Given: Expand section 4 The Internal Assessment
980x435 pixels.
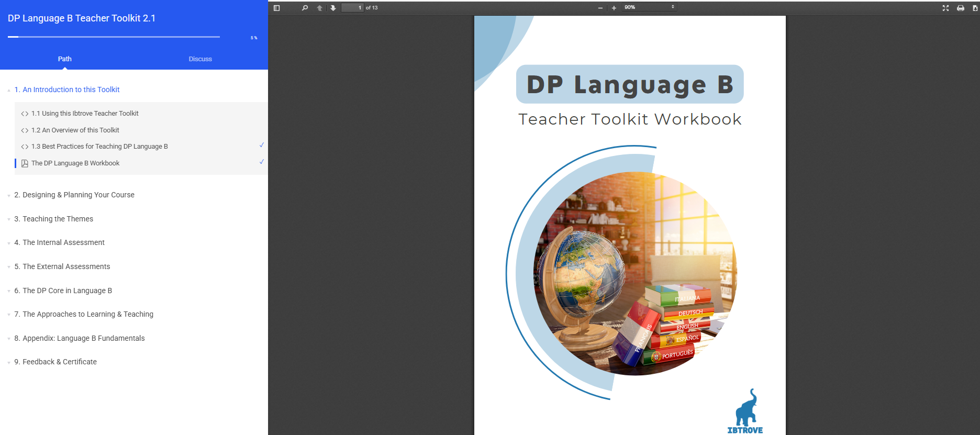Looking at the screenshot, I should point(63,242).
